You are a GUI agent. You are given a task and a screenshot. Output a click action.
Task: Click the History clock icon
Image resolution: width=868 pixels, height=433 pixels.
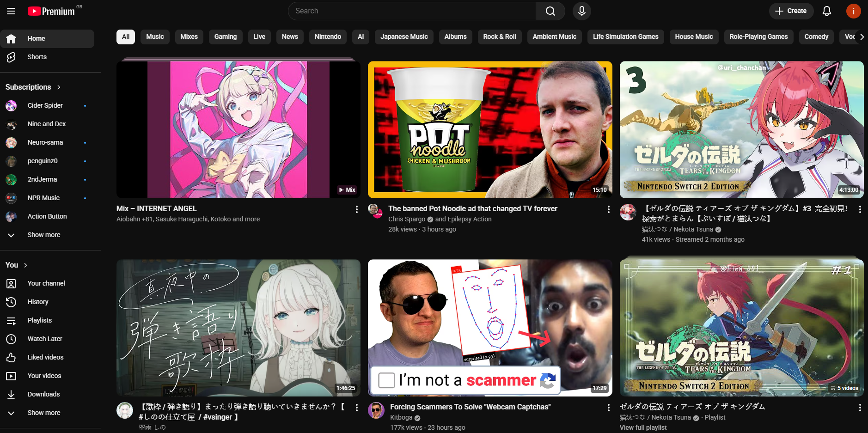tap(11, 302)
